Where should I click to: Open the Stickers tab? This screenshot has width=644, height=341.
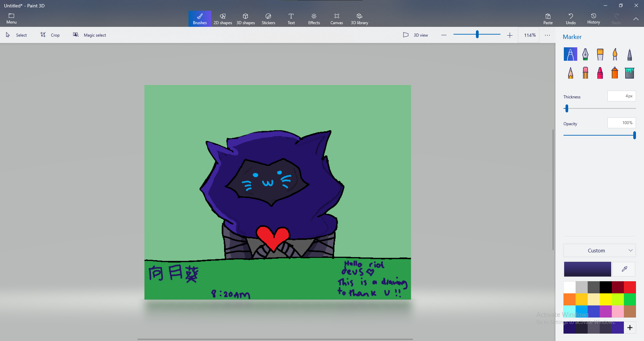pos(268,19)
